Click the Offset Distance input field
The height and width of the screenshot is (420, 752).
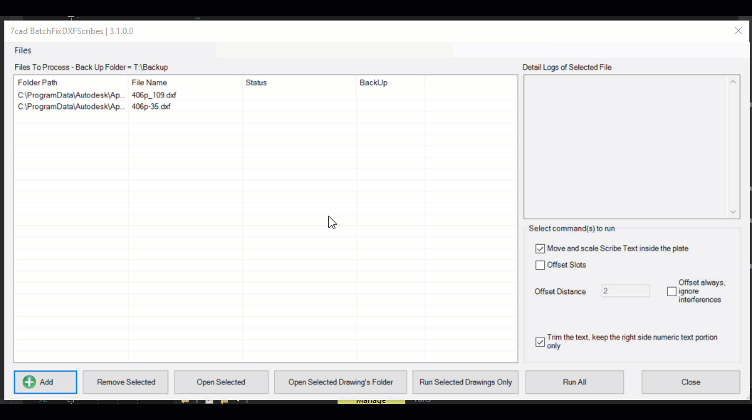[625, 291]
